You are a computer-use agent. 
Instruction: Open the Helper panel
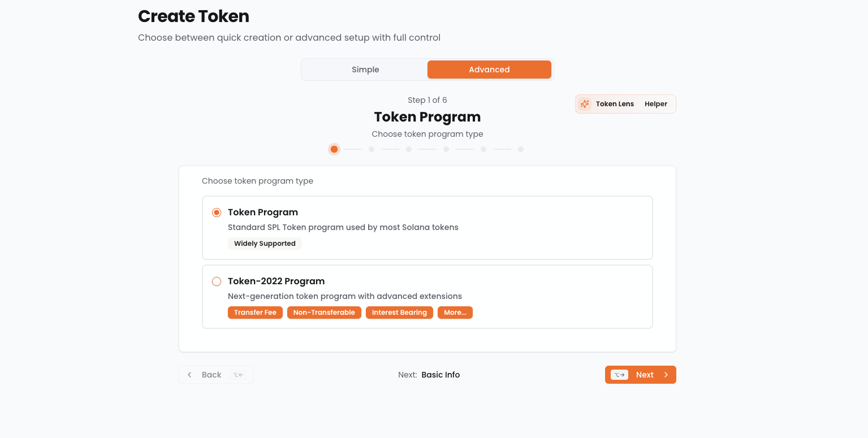(655, 104)
